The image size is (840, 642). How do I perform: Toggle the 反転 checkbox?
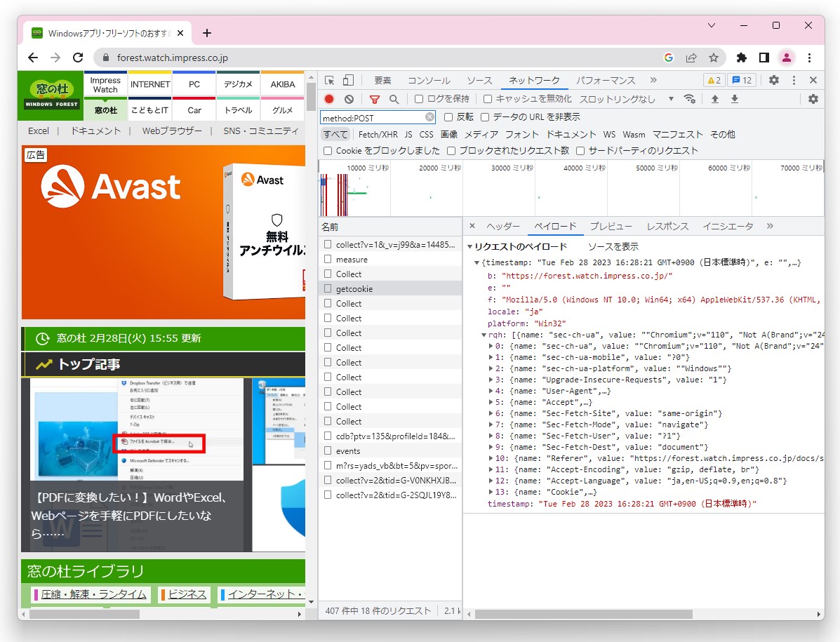tap(448, 117)
